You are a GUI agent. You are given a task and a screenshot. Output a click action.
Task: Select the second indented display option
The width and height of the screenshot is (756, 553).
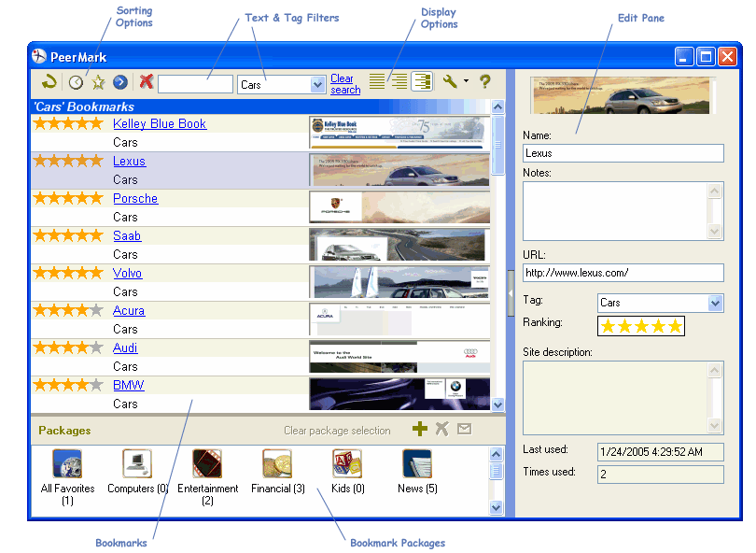[399, 81]
